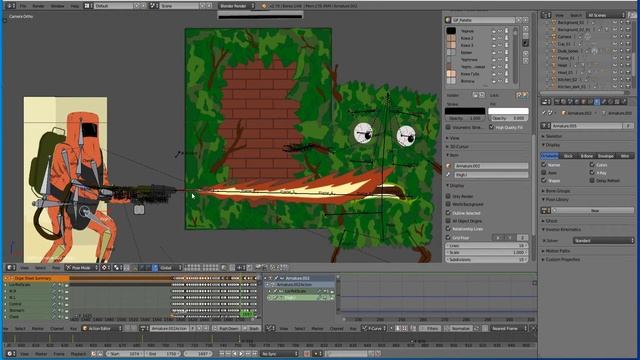Expand the Skeleton panel
640x360 pixels.
[x=552, y=136]
